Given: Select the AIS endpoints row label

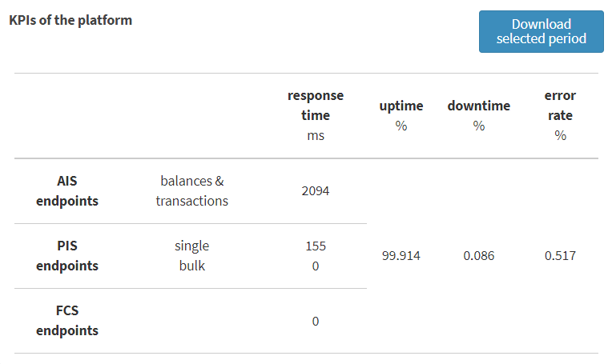Looking at the screenshot, I should point(67,191).
